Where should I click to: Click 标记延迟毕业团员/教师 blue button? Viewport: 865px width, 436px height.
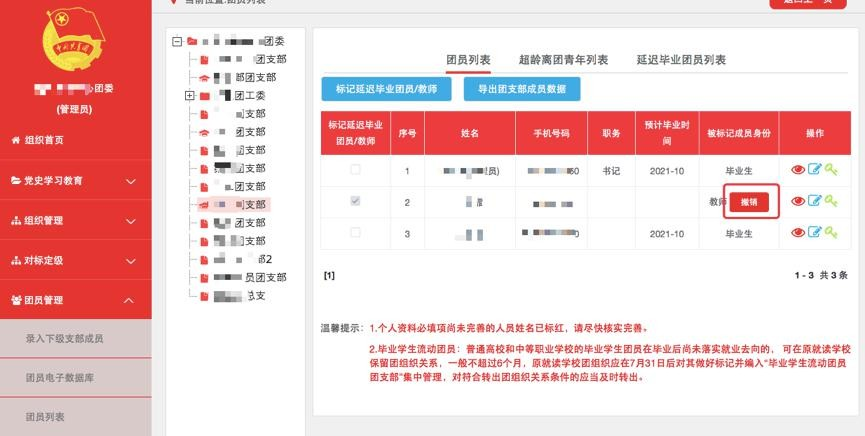tap(386, 89)
